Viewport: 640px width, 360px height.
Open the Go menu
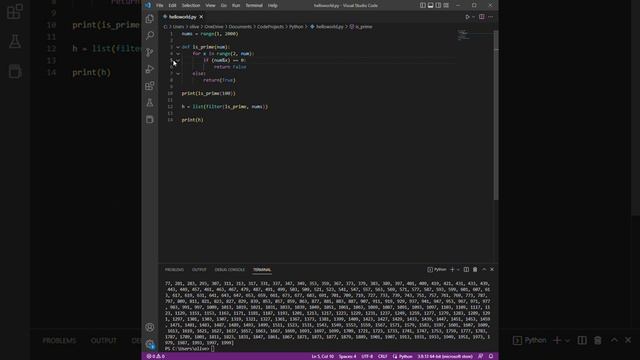tap(224, 5)
